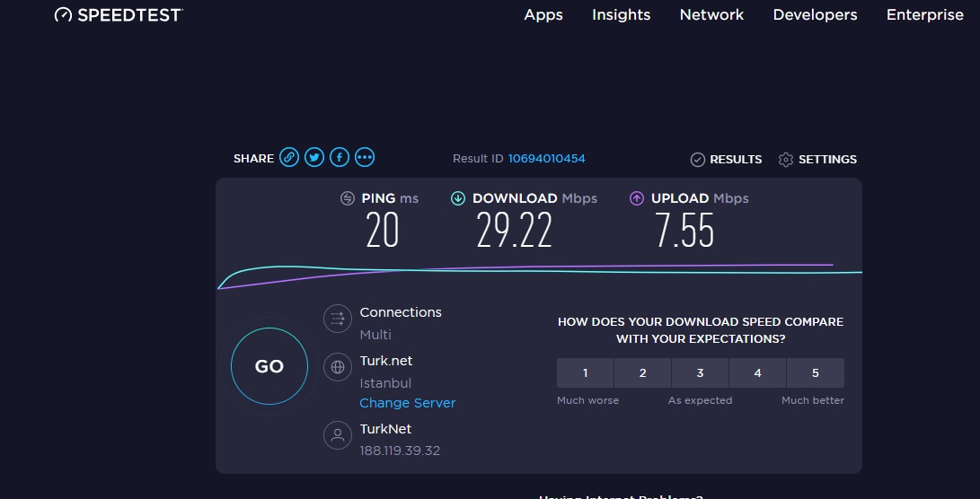Open Result ID 10694010454 link
The width and height of the screenshot is (980, 499).
(x=546, y=159)
